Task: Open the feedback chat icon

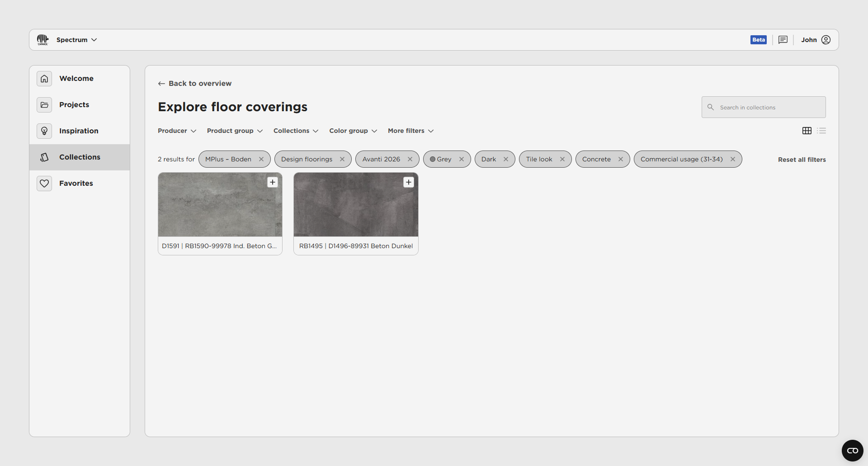Action: [x=783, y=40]
